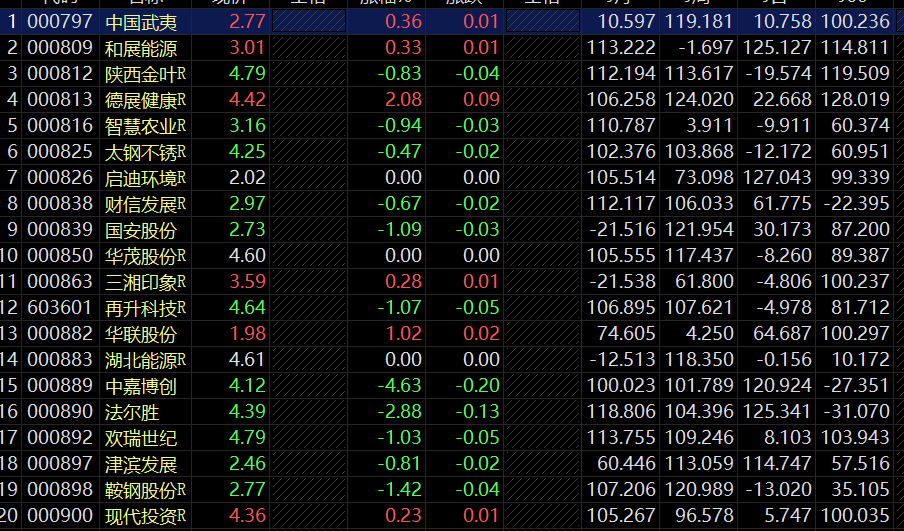Screen dimensions: 904x531
Task: Click stock name 启迪环境
Action: coord(141,178)
